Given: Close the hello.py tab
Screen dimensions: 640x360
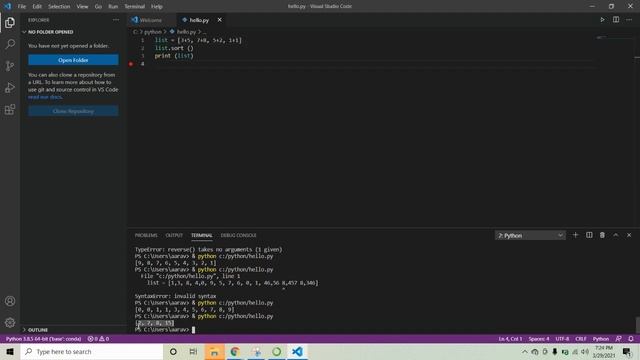Looking at the screenshot, I should pos(220,20).
